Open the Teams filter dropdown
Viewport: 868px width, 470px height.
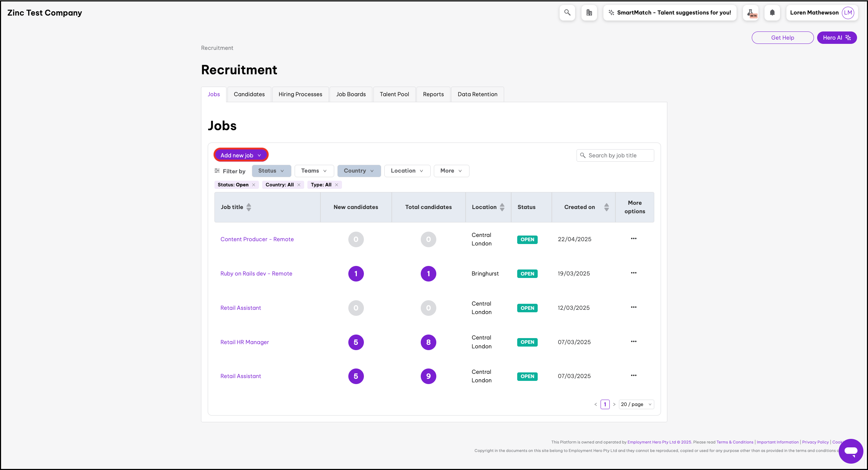314,171
